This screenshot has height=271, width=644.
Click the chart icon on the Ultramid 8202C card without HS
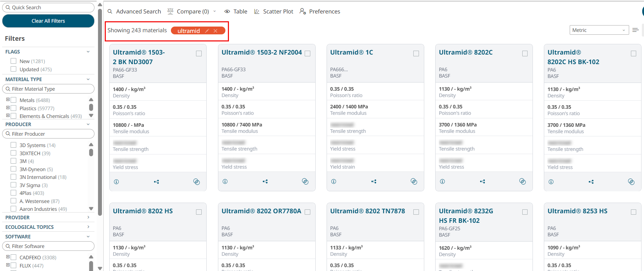[x=522, y=181]
